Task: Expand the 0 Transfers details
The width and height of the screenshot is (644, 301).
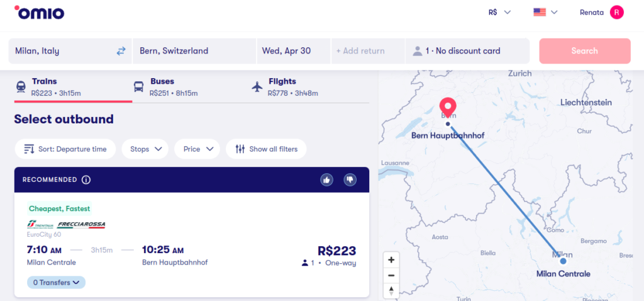Action: pos(56,283)
